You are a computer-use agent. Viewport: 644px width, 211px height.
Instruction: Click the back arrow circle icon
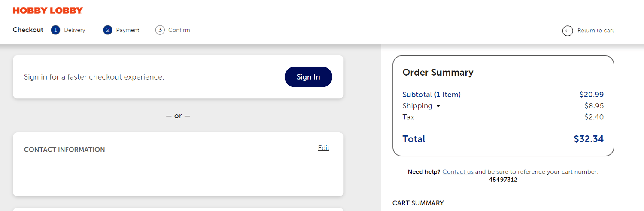pyautogui.click(x=568, y=31)
